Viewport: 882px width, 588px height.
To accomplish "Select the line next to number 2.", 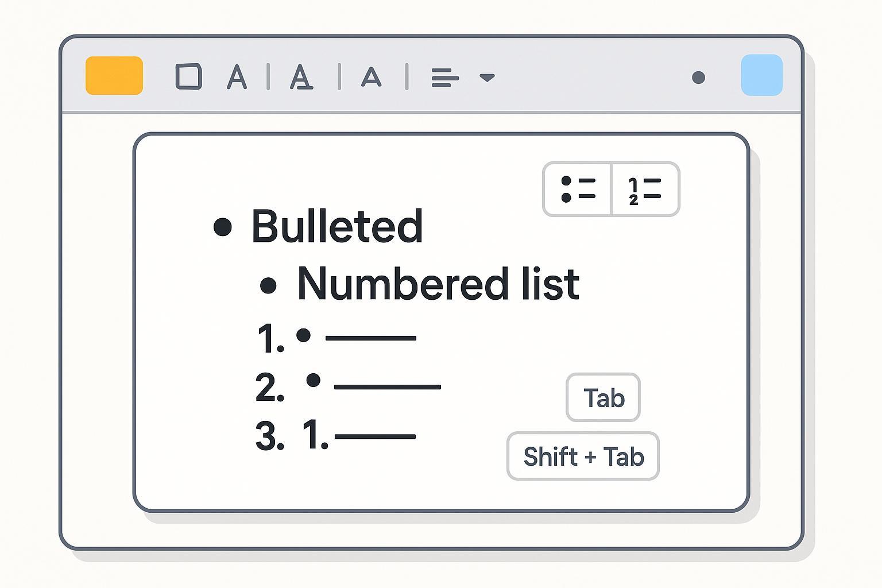I will [x=387, y=387].
